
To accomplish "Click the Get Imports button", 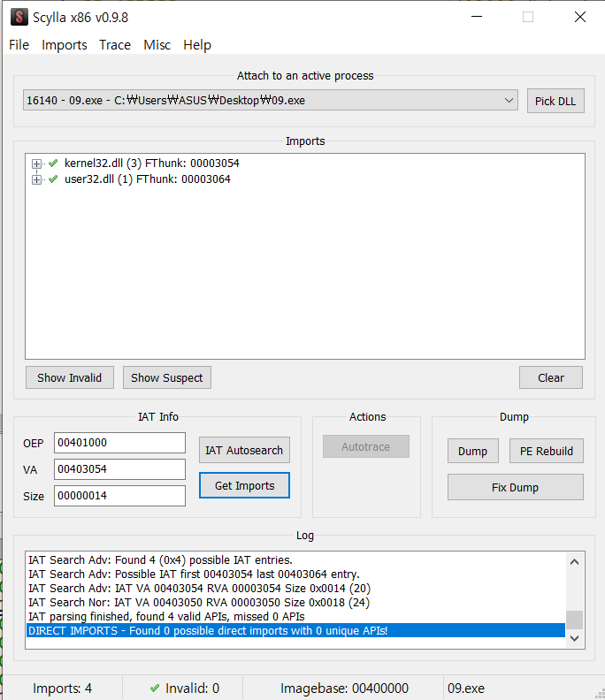I will click(244, 485).
